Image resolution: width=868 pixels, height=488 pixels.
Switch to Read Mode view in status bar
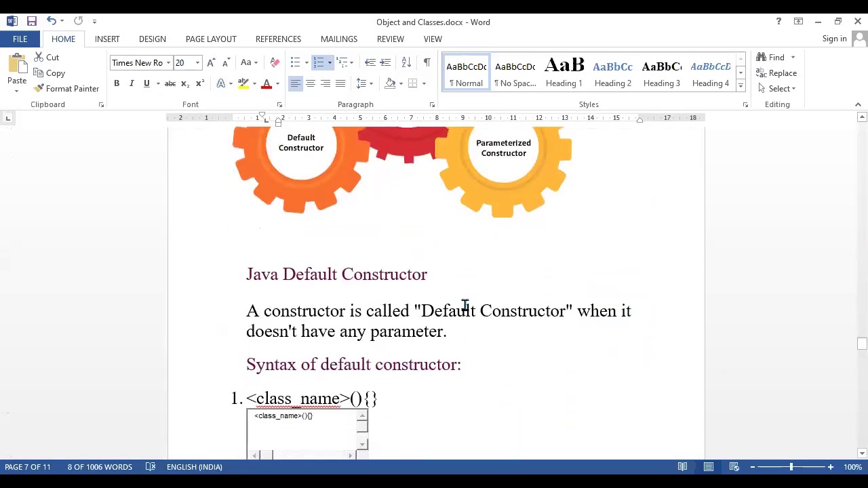pyautogui.click(x=683, y=467)
